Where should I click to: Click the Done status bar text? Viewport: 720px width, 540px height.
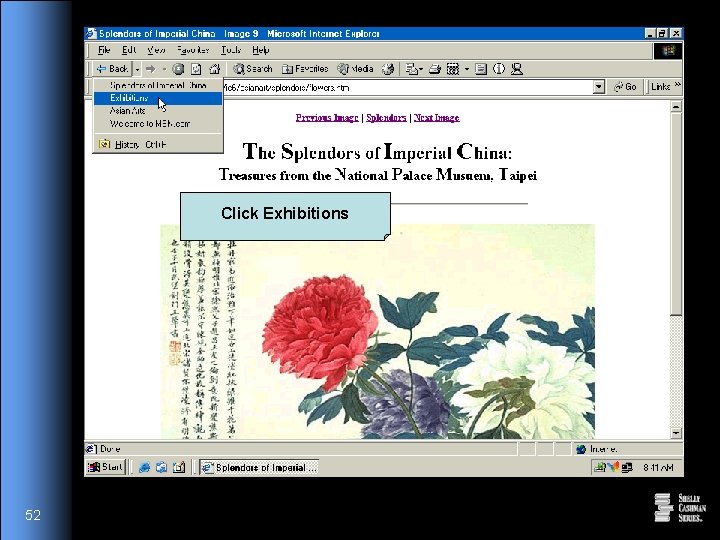click(x=110, y=449)
